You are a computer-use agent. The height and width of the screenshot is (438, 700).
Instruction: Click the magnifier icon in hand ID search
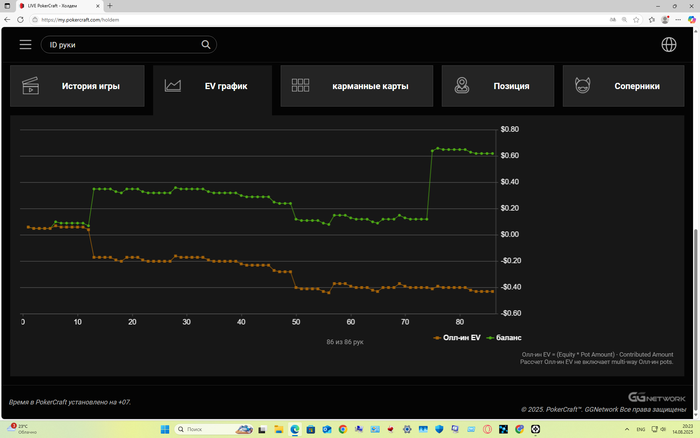[x=205, y=45]
